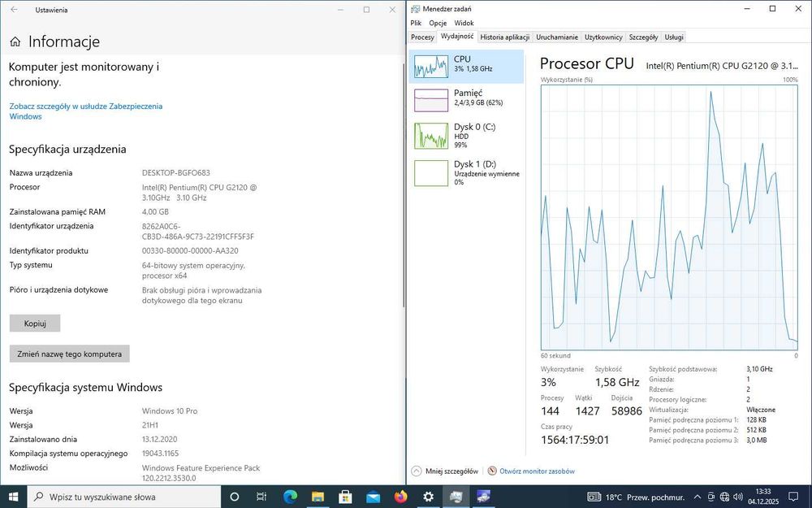Select Dysk 0 (C:) performance entry
The height and width of the screenshot is (508, 812).
[466, 135]
